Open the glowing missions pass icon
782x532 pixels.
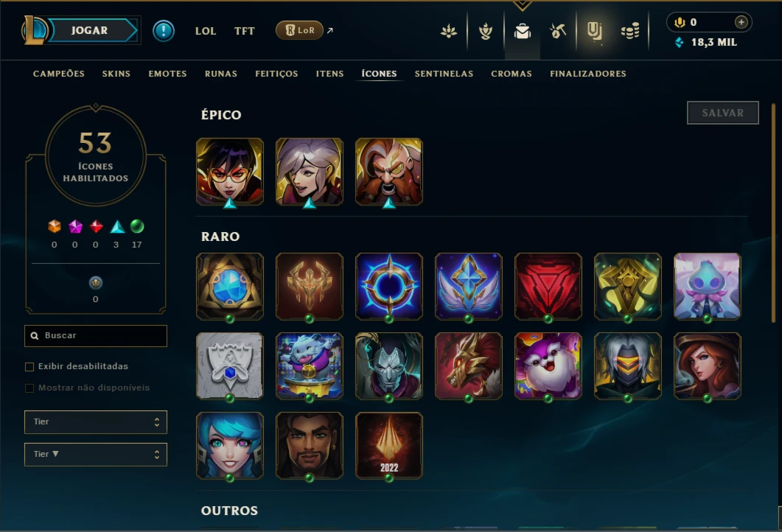594,32
